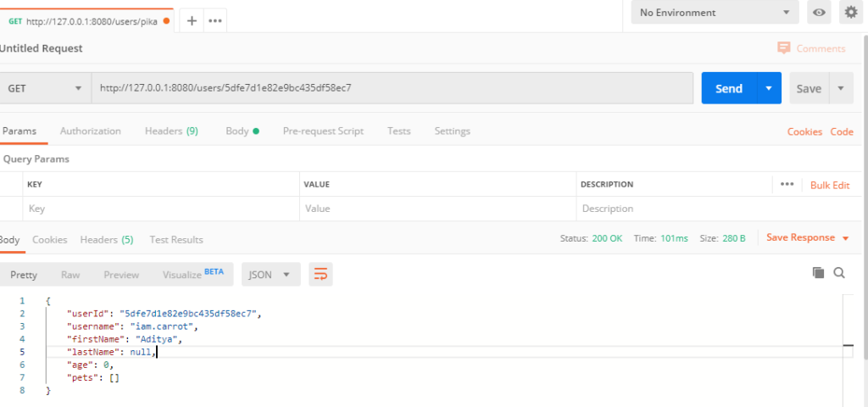The height and width of the screenshot is (407, 868).
Task: Click the environment quick look eye icon
Action: click(819, 13)
